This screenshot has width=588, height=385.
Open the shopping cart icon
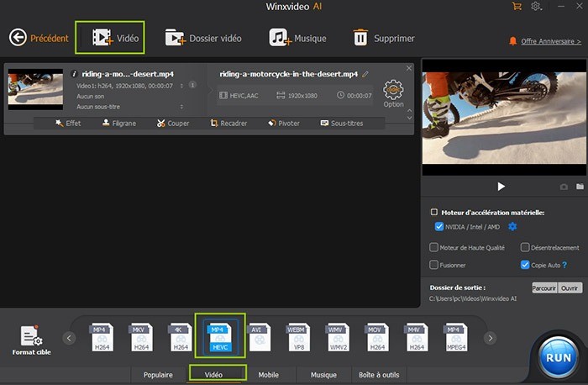517,7
